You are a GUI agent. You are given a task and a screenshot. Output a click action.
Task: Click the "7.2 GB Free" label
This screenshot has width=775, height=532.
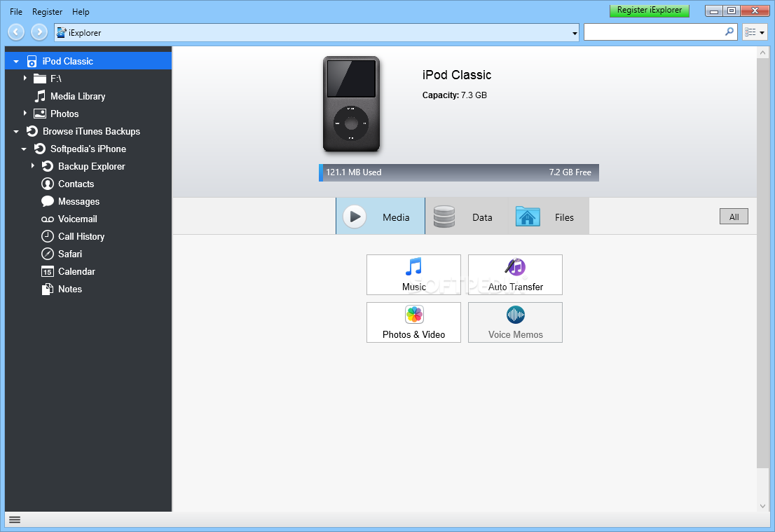(570, 172)
